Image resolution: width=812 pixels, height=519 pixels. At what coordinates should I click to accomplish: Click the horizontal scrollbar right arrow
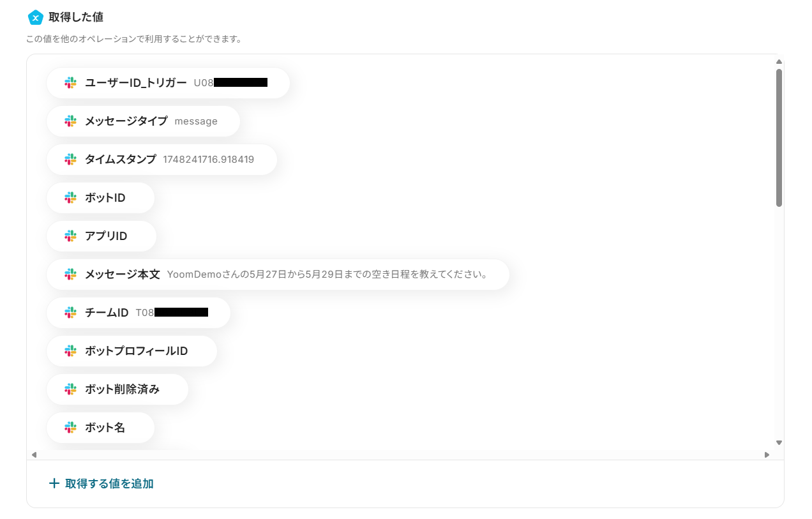(767, 455)
